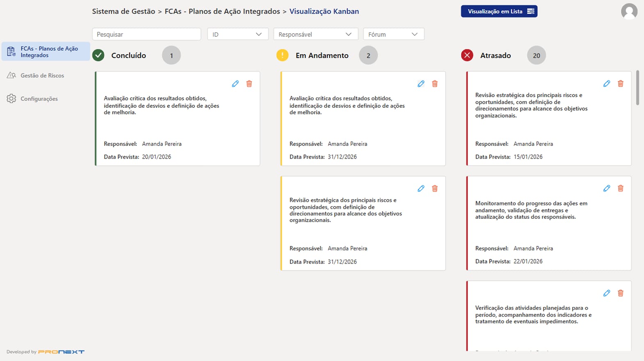The height and width of the screenshot is (361, 644).
Task: Delete the Concluído card via trash icon
Action: [249, 84]
